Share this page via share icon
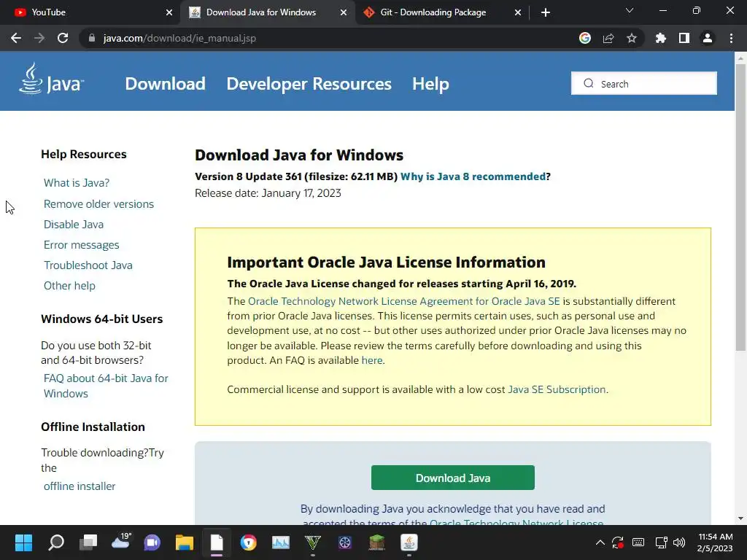Screen dimensions: 747x560 (608, 38)
